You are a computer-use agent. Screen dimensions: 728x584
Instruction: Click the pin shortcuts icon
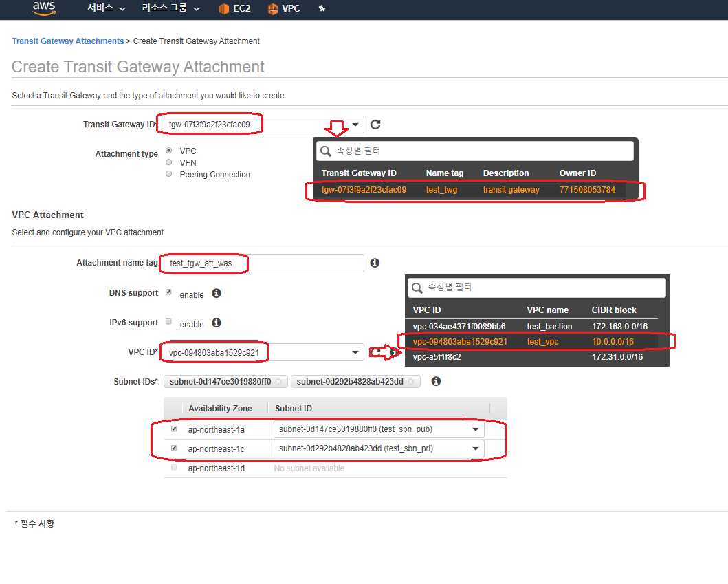(322, 8)
